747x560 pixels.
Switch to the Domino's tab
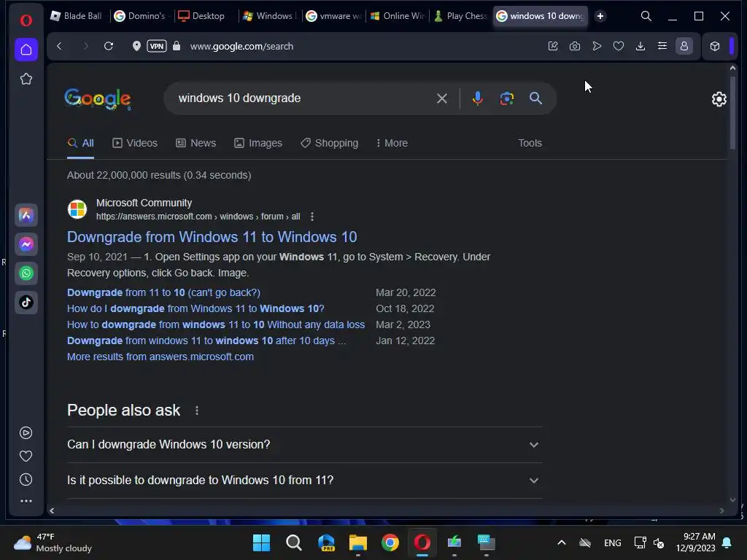[142, 16]
